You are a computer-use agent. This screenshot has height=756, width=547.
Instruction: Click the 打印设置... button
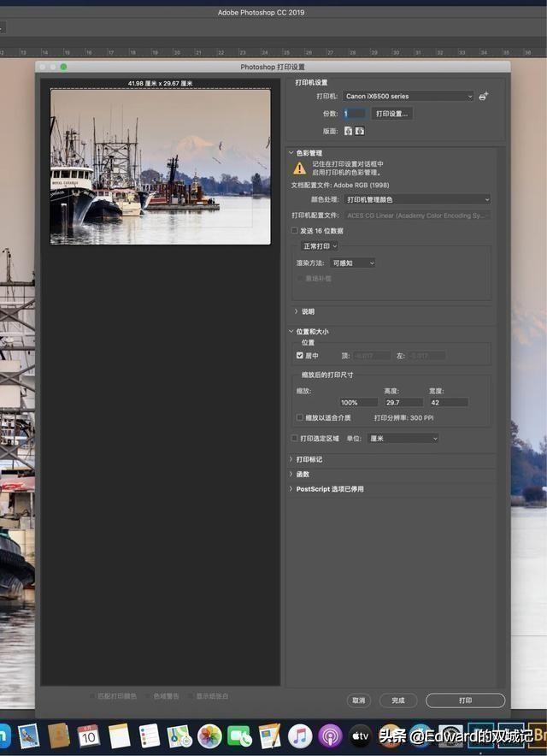(391, 114)
